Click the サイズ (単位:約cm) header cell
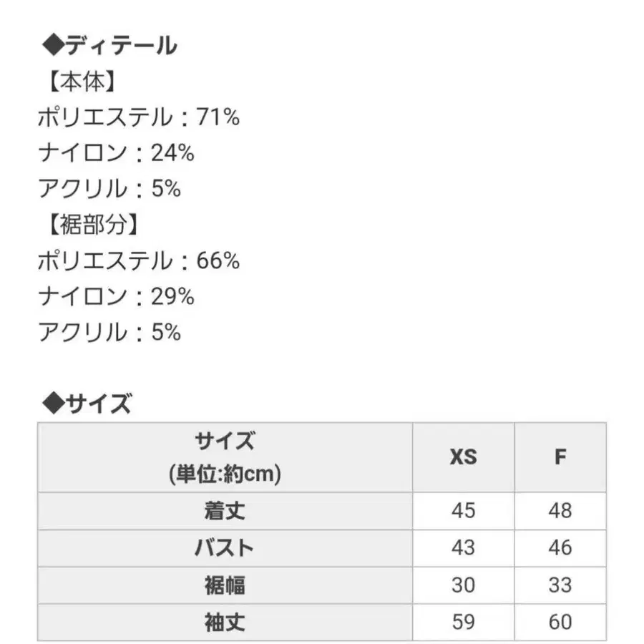644x644 pixels. 225,457
